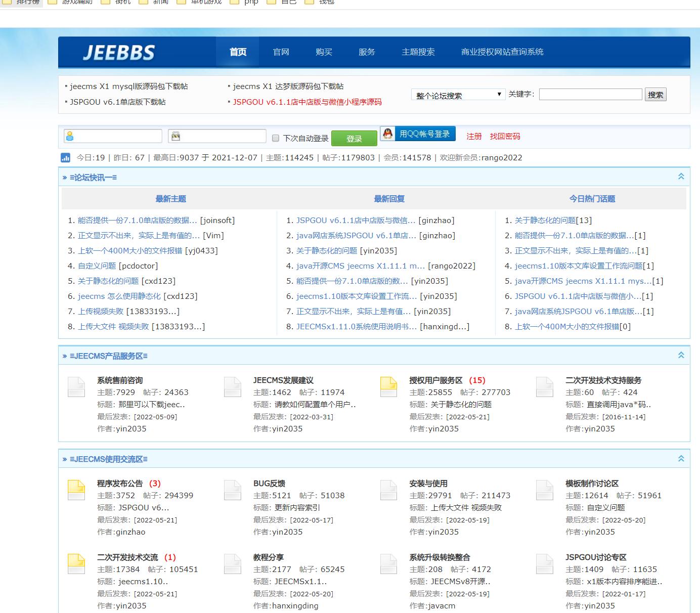The image size is (700, 613).
Task: Focus the 关键字 search field
Action: pos(591,94)
